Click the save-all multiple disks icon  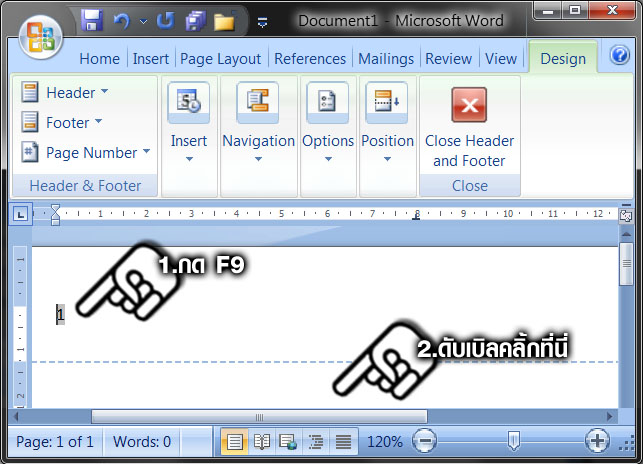[x=196, y=21]
